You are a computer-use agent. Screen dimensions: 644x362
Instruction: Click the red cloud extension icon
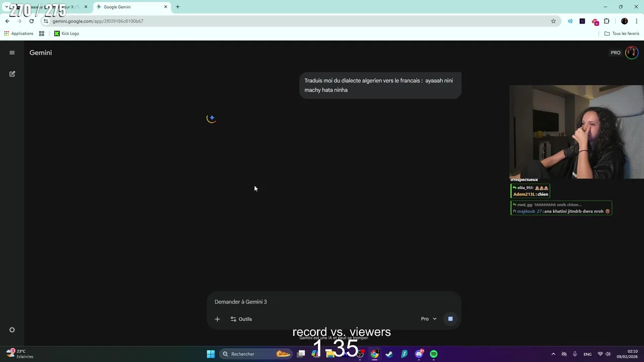[x=595, y=22]
